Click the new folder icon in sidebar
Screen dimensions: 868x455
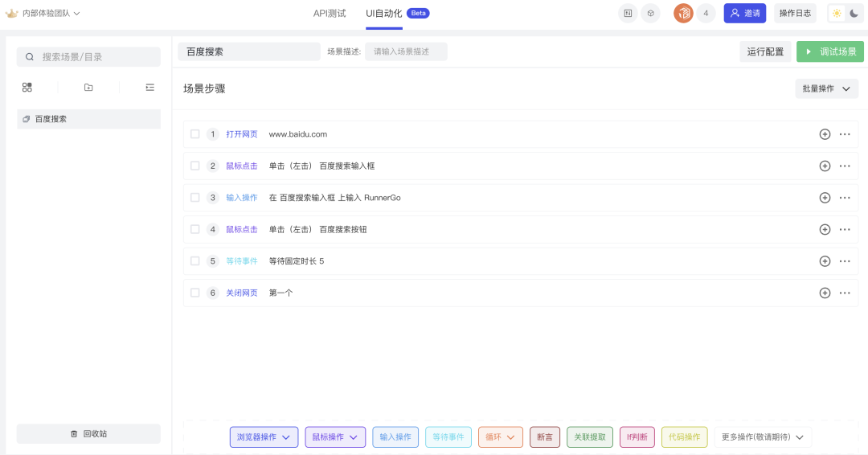click(x=88, y=88)
